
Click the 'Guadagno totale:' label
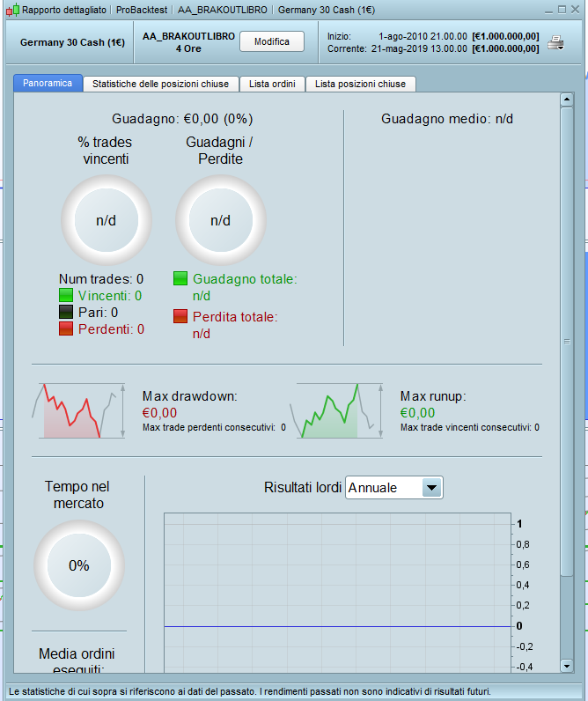coord(245,279)
